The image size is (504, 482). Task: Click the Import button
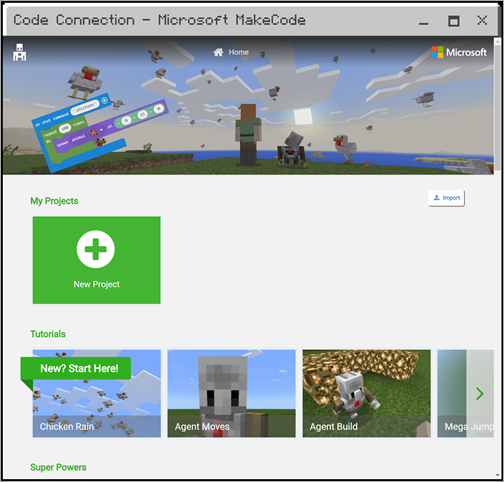pos(446,198)
